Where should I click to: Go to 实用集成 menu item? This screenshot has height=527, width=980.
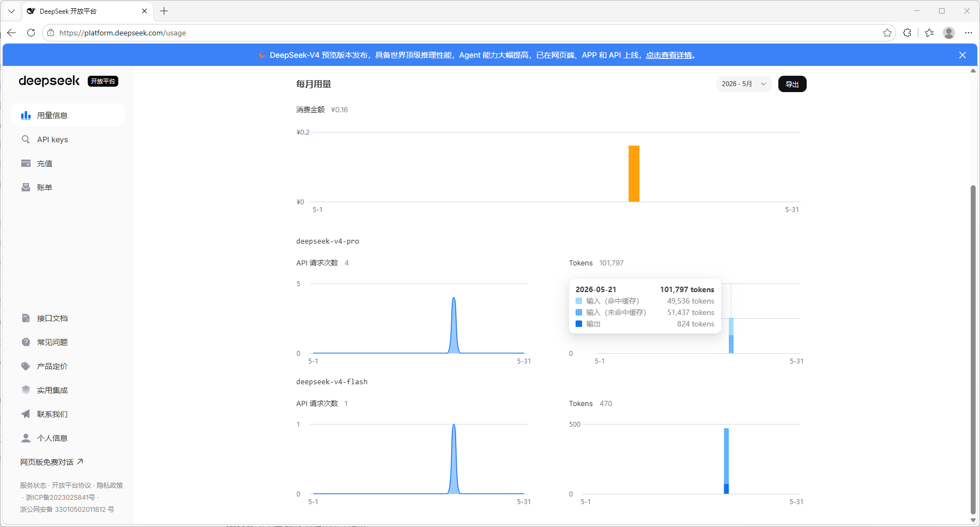click(68, 390)
